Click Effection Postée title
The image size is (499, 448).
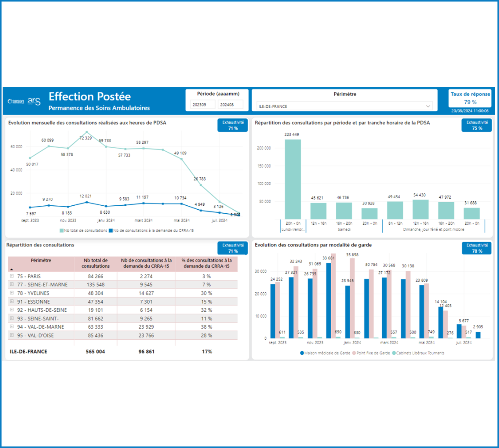pyautogui.click(x=90, y=96)
